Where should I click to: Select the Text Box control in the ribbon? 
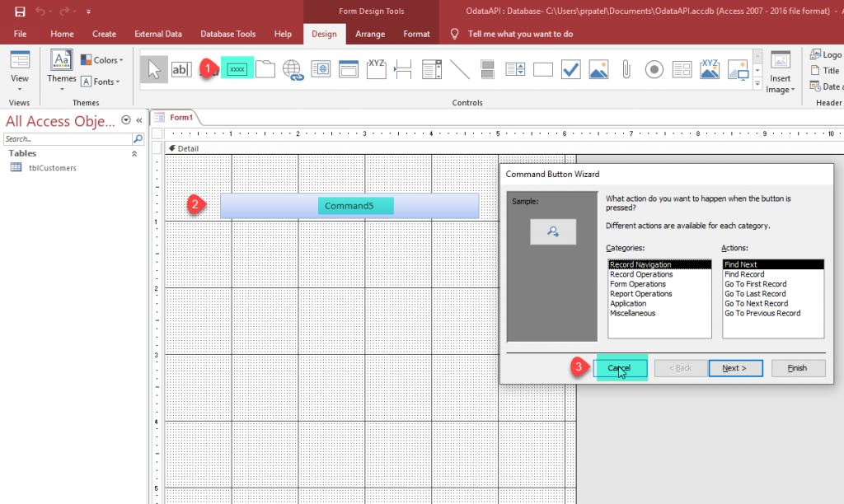[181, 69]
